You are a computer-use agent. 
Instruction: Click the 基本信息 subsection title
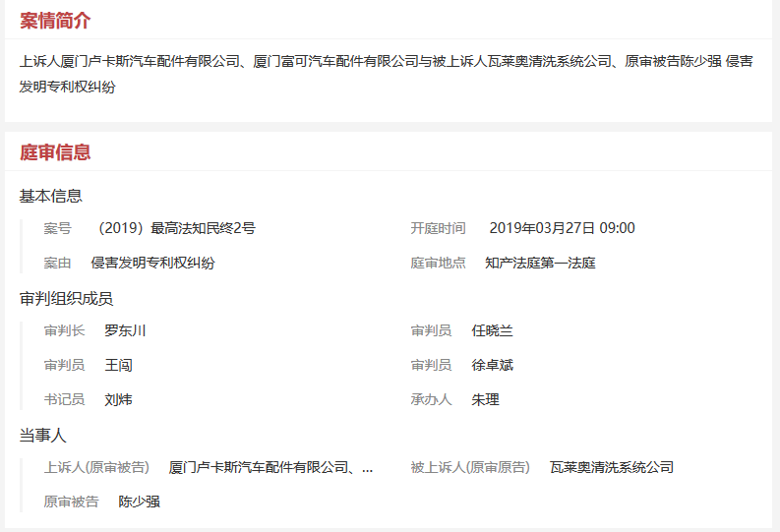51,196
